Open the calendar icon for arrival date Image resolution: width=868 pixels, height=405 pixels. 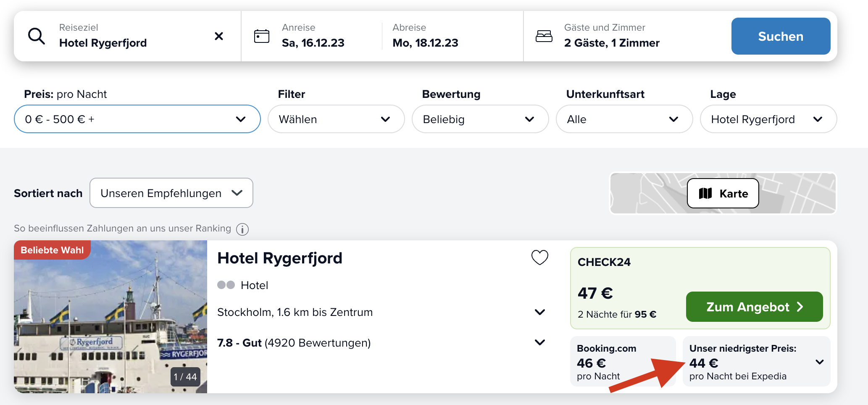tap(262, 36)
